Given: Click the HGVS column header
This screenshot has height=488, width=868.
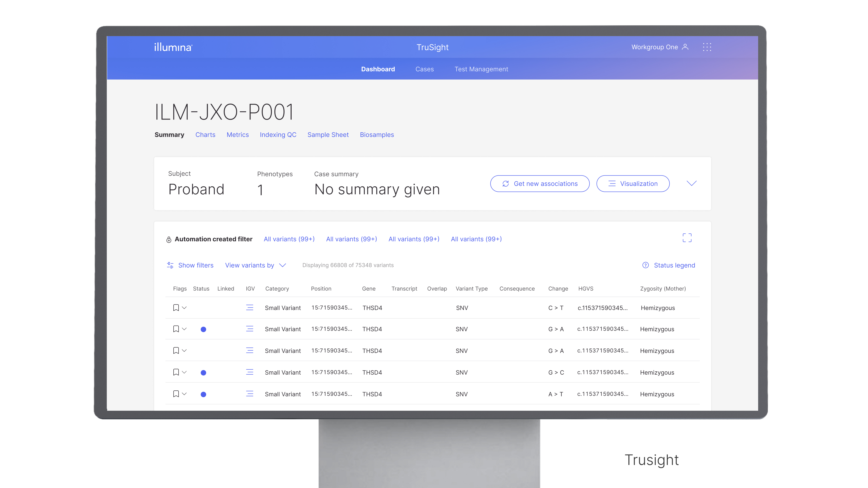Looking at the screenshot, I should pyautogui.click(x=586, y=289).
